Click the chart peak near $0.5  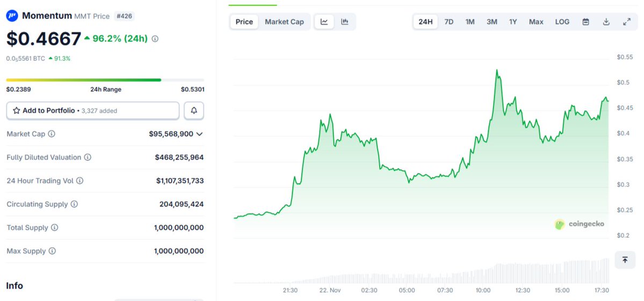(497, 71)
